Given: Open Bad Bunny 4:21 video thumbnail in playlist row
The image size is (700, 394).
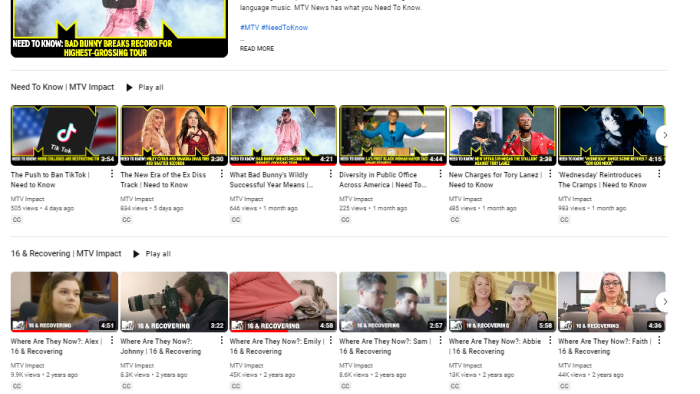Looking at the screenshot, I should tap(283, 135).
